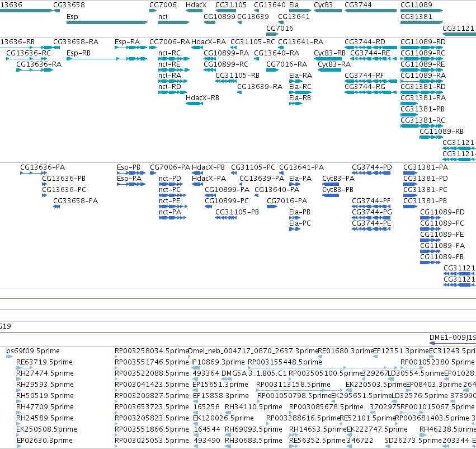This screenshot has height=449, width=476.
Task: Select the CG3744 gene label
Action: (x=358, y=5)
